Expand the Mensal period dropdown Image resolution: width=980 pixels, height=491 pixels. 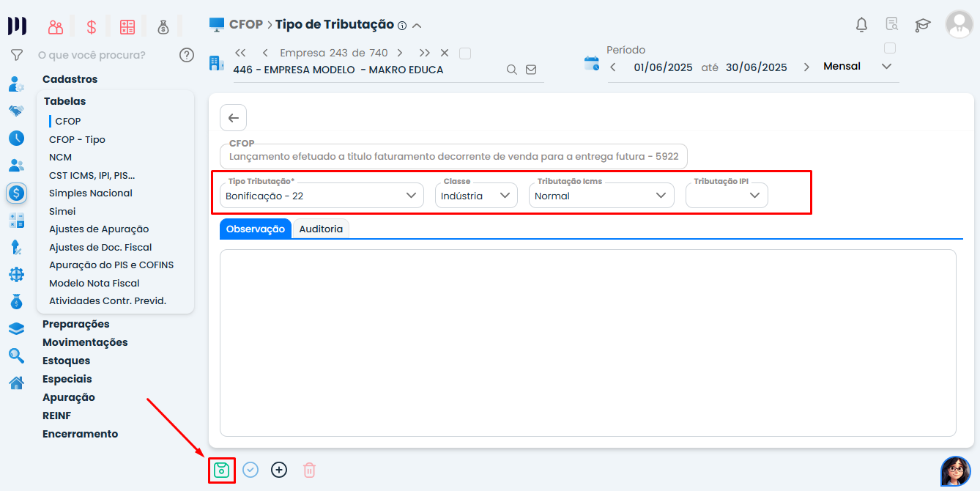coord(886,67)
